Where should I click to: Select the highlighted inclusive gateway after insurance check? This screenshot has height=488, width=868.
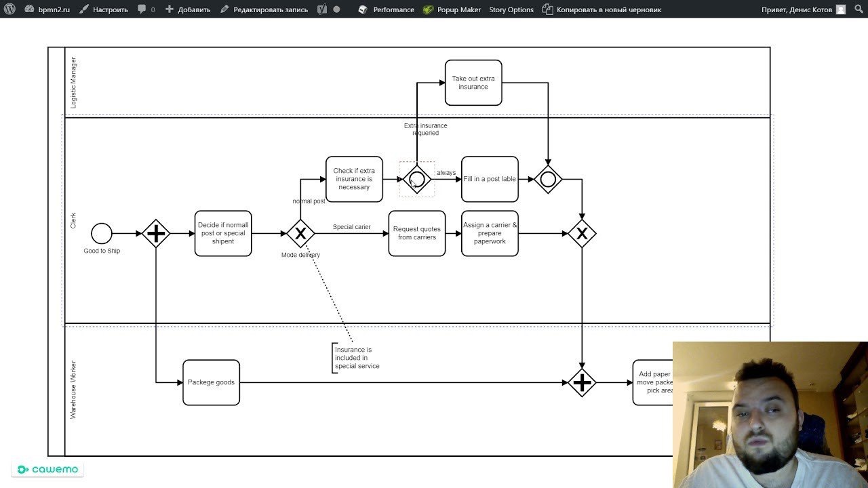(x=417, y=179)
